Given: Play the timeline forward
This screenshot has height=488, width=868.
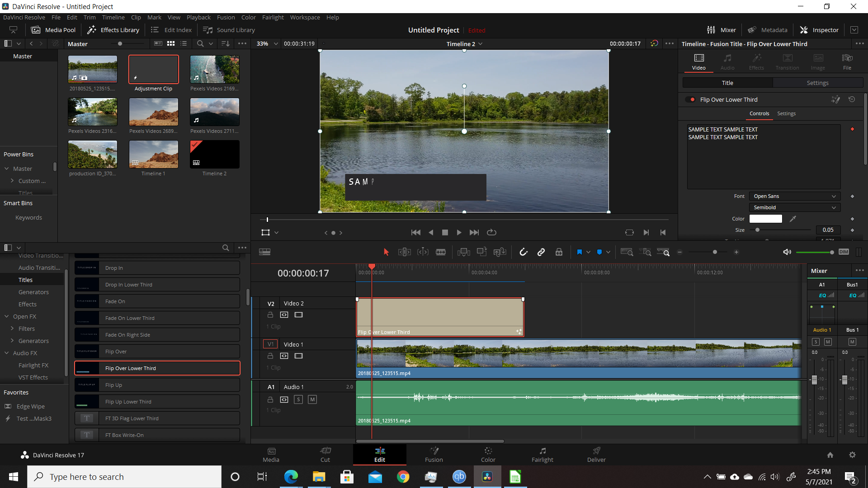Looking at the screenshot, I should [x=459, y=232].
